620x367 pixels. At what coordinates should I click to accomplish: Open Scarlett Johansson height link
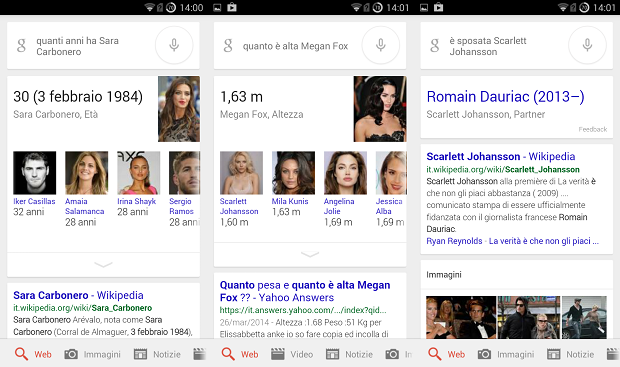(x=239, y=206)
